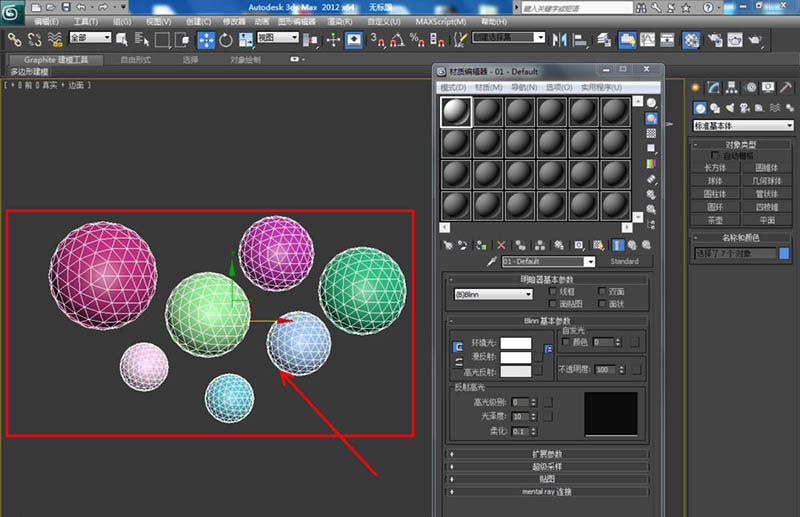Select the Lights category icon in Create panel

tap(730, 108)
